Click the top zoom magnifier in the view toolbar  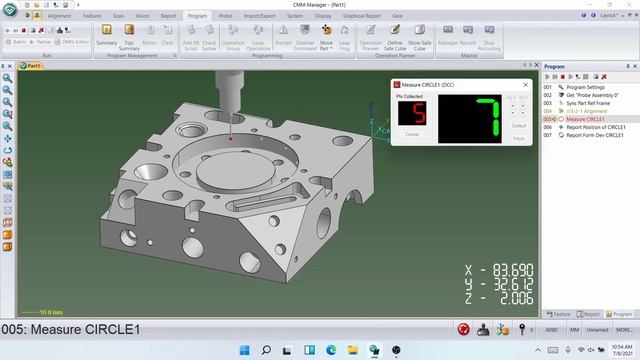[x=7, y=78]
